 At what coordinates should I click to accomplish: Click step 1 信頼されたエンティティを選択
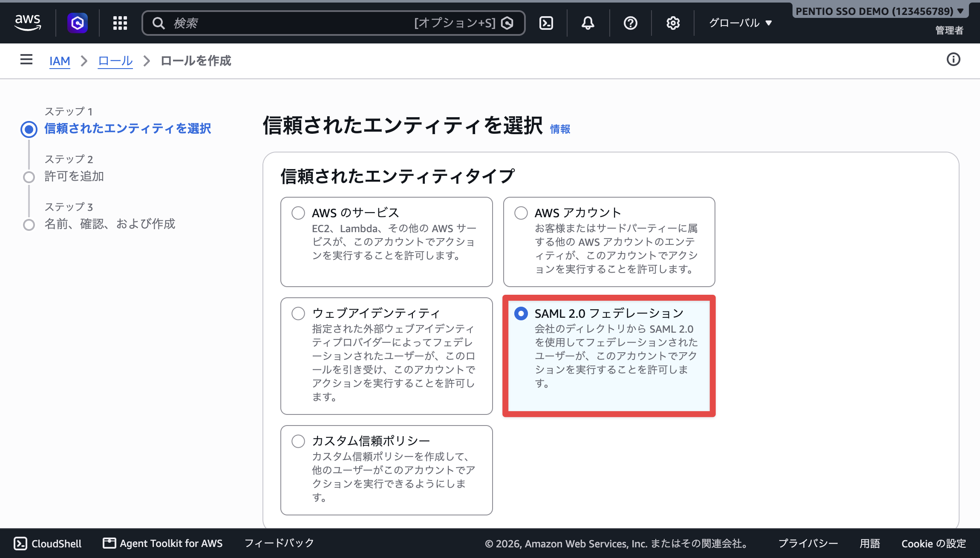point(128,129)
